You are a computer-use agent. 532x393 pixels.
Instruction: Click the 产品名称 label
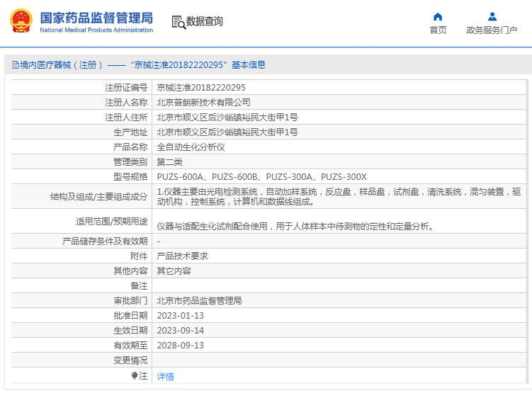pyautogui.click(x=130, y=147)
